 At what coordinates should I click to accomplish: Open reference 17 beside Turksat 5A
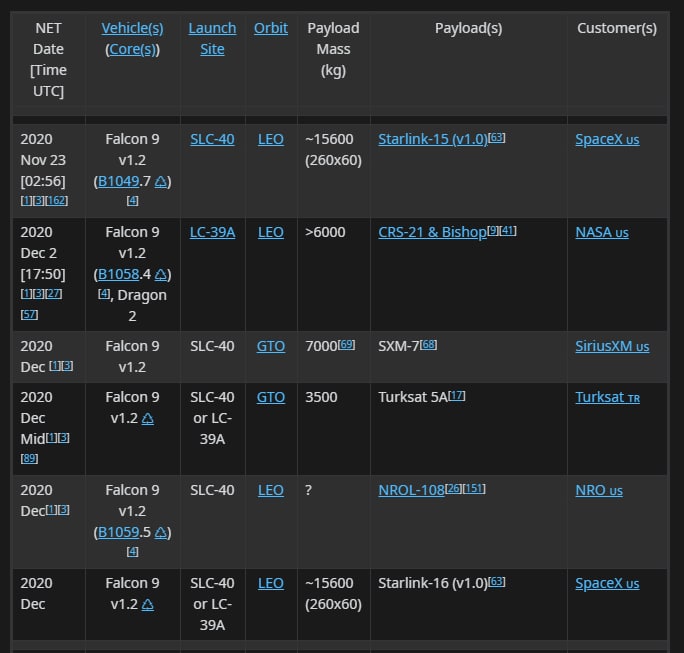point(457,395)
